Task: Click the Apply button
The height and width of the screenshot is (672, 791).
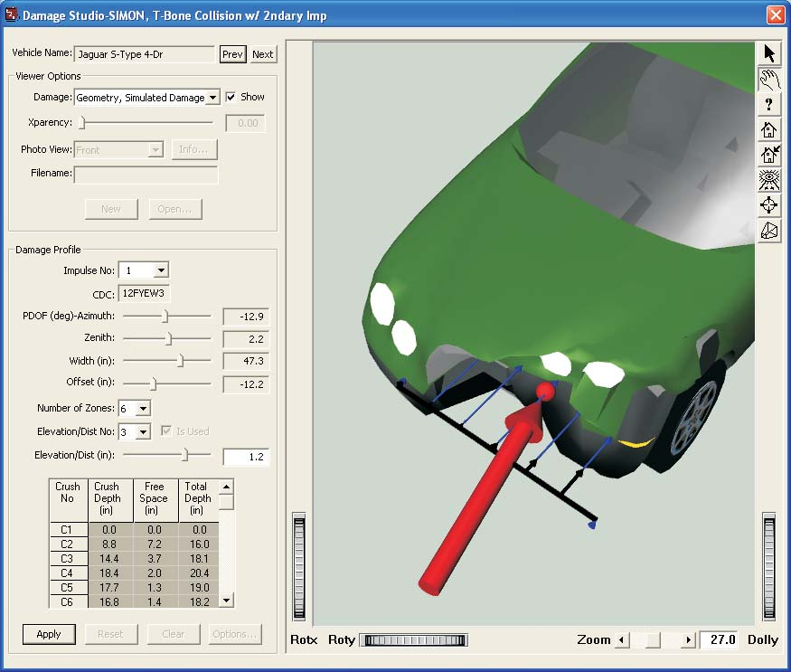Action: pyautogui.click(x=49, y=634)
